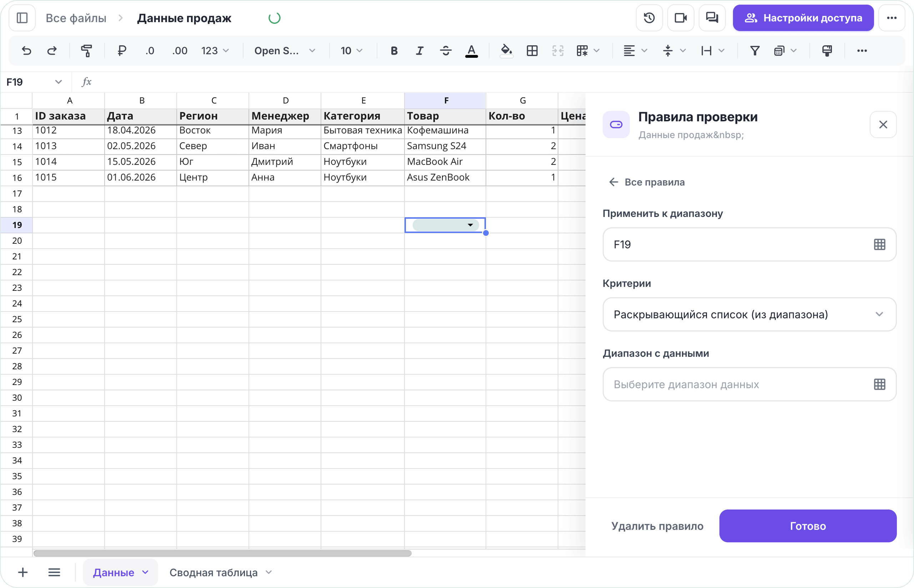Click the redo arrow

(52, 51)
